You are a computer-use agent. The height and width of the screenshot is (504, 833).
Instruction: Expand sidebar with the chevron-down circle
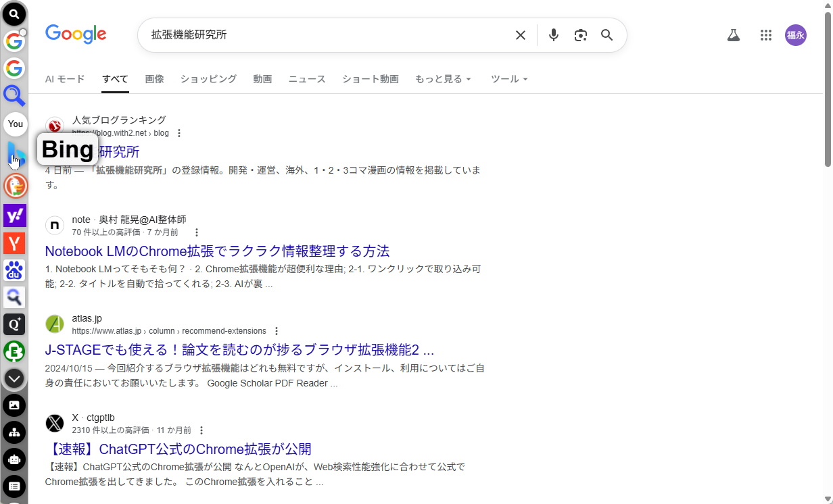[14, 378]
